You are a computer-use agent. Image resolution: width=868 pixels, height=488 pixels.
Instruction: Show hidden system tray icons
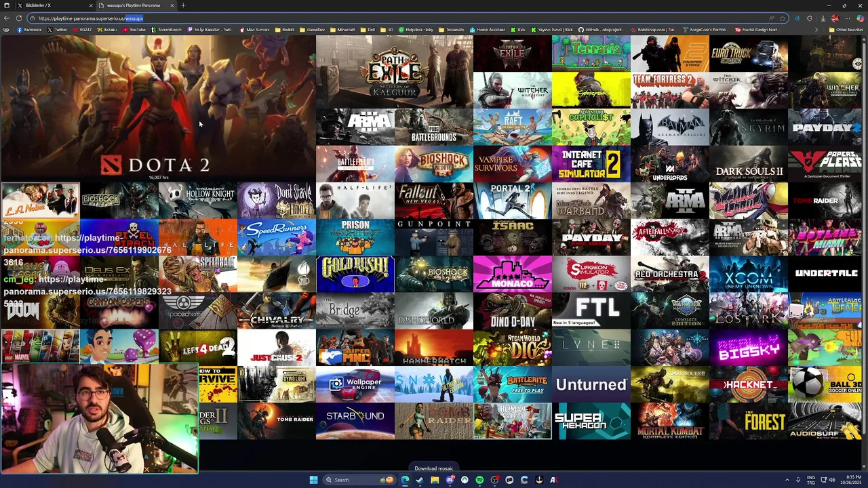[x=787, y=480]
